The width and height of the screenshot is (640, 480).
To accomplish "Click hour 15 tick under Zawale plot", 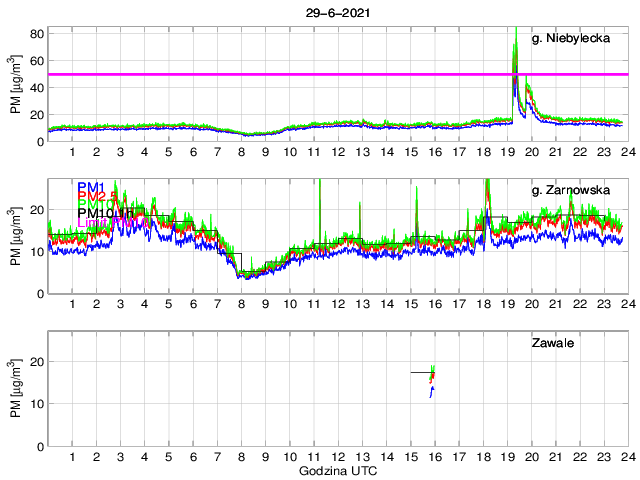I will pyautogui.click(x=411, y=457).
